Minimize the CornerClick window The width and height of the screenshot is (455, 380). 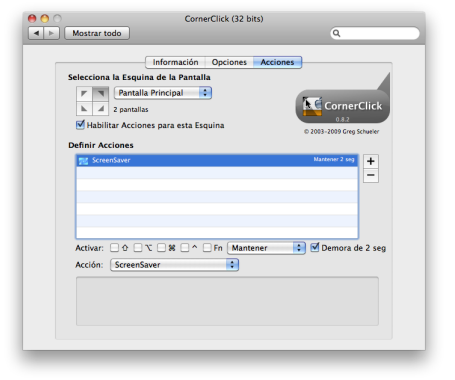45,19
